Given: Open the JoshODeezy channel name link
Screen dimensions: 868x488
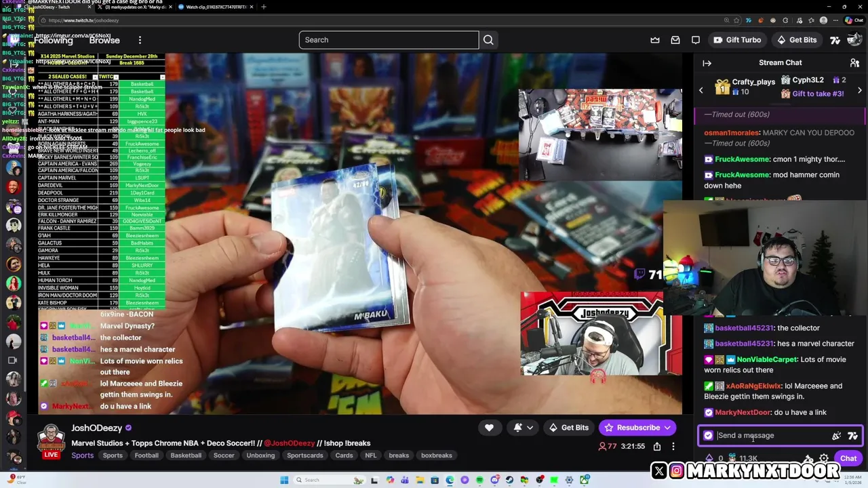Looking at the screenshot, I should [x=97, y=428].
